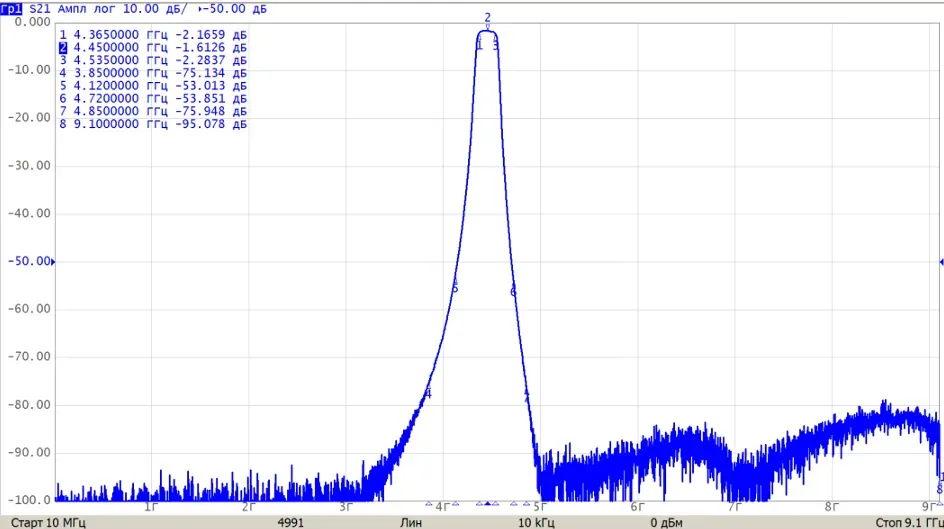Click marker 2 indicator at the peak

pos(488,19)
